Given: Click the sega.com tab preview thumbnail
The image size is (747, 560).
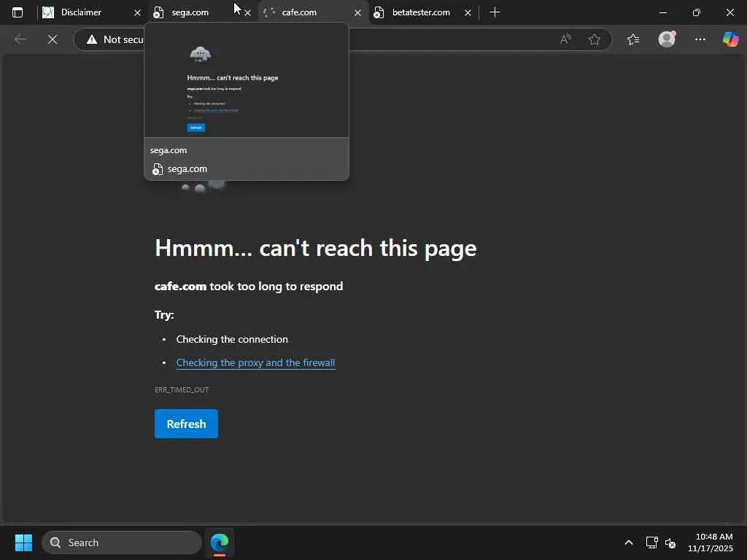Looking at the screenshot, I should coord(247,80).
